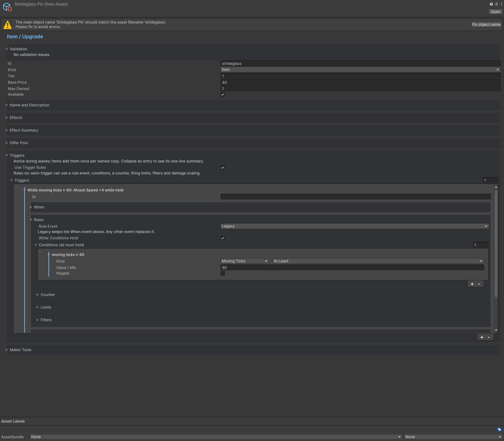This screenshot has width=504, height=441.
Task: Expand the Name and Description section
Action: (7, 105)
